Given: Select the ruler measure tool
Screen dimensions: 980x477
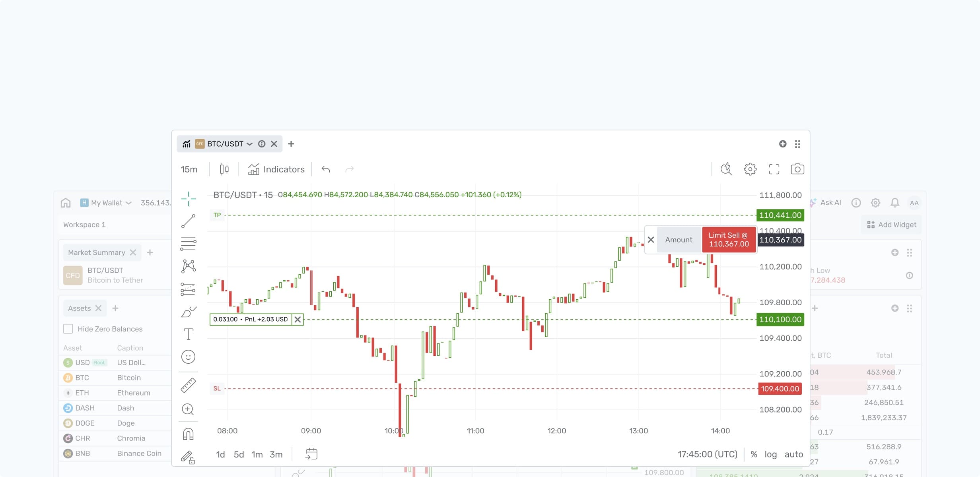Looking at the screenshot, I should pyautogui.click(x=189, y=385).
